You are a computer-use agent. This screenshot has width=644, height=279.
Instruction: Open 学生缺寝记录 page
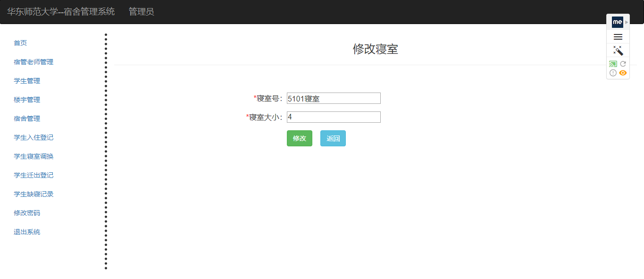(x=33, y=194)
